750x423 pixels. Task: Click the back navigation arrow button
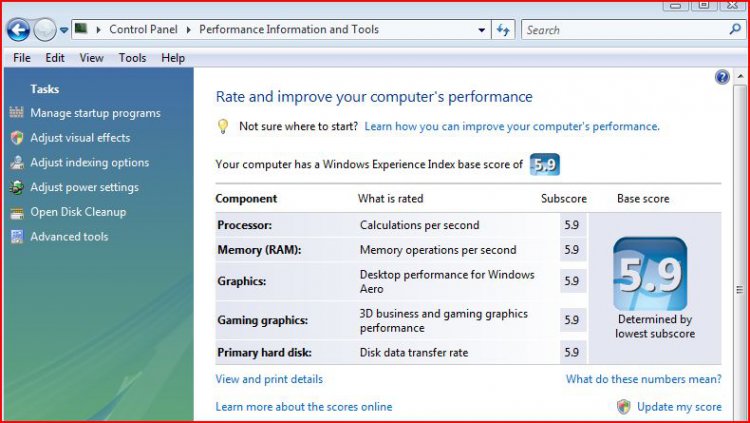[17, 30]
